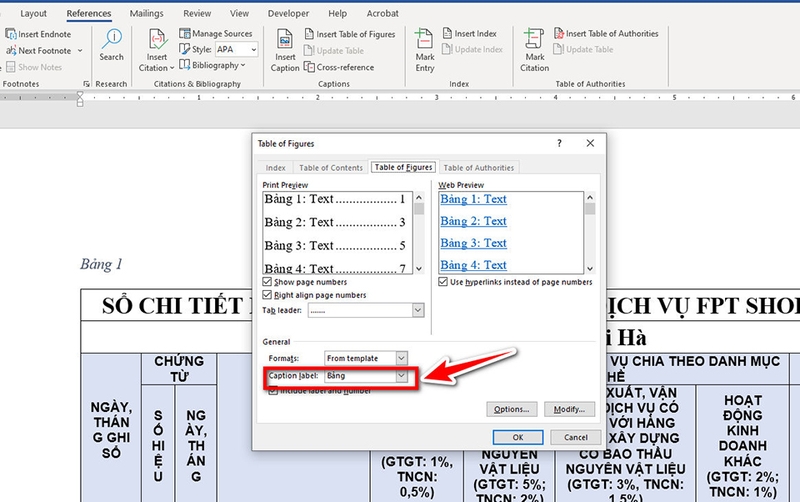Click the Mark Citation icon
This screenshot has height=502, width=800.
[x=535, y=47]
